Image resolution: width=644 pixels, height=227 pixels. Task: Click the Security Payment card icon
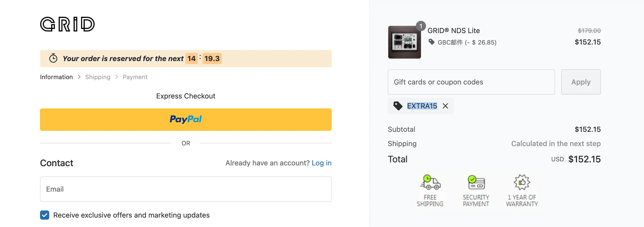476,182
